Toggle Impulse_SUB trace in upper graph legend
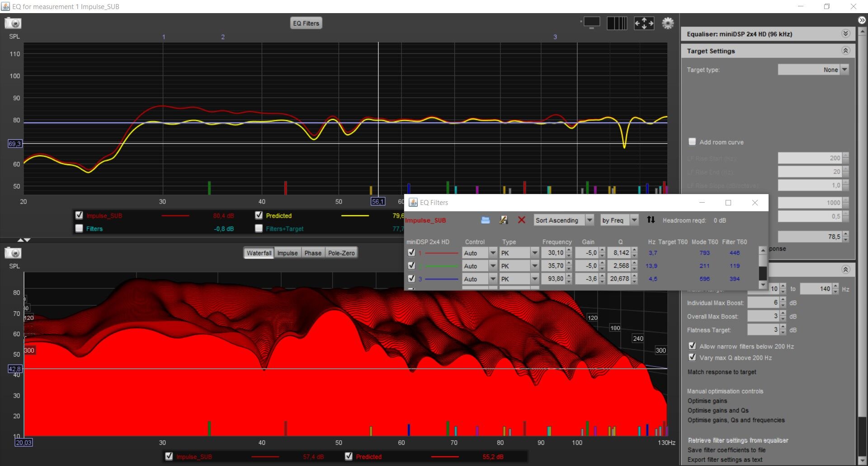 point(79,215)
